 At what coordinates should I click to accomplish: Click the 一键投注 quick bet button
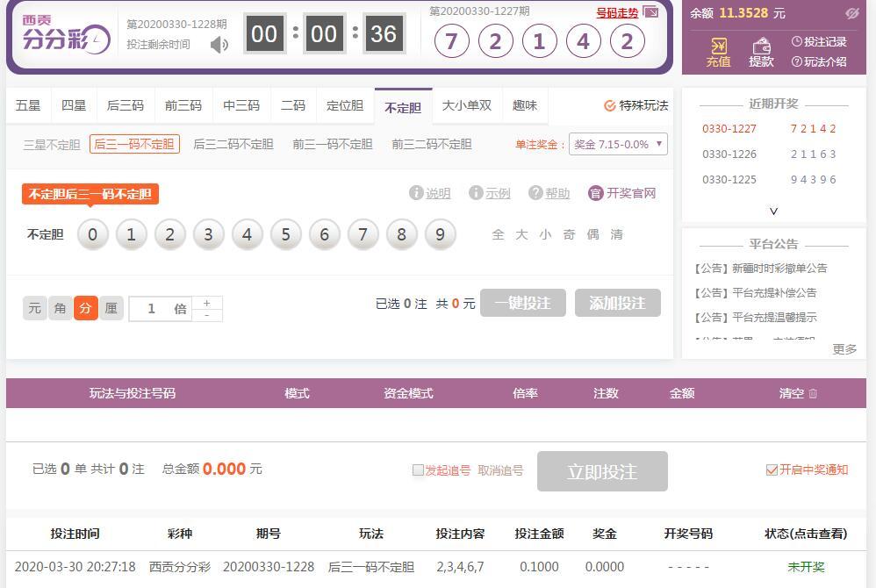coord(523,303)
